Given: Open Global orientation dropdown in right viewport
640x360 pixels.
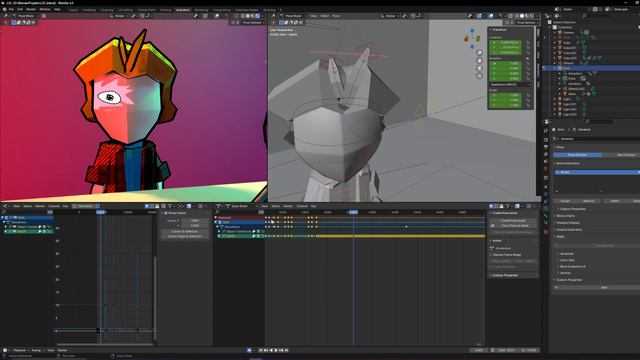Looking at the screenshot, I should pyautogui.click(x=390, y=16).
